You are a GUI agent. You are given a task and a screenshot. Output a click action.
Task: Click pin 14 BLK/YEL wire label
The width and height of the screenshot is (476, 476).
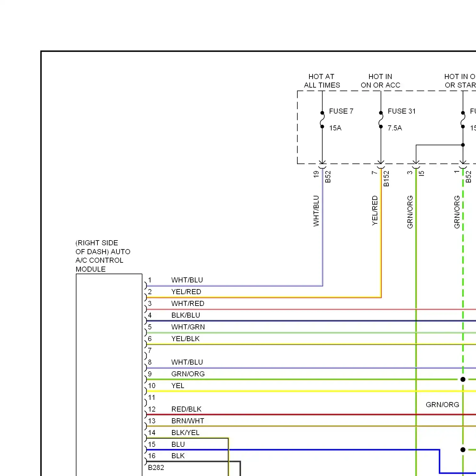(185, 433)
